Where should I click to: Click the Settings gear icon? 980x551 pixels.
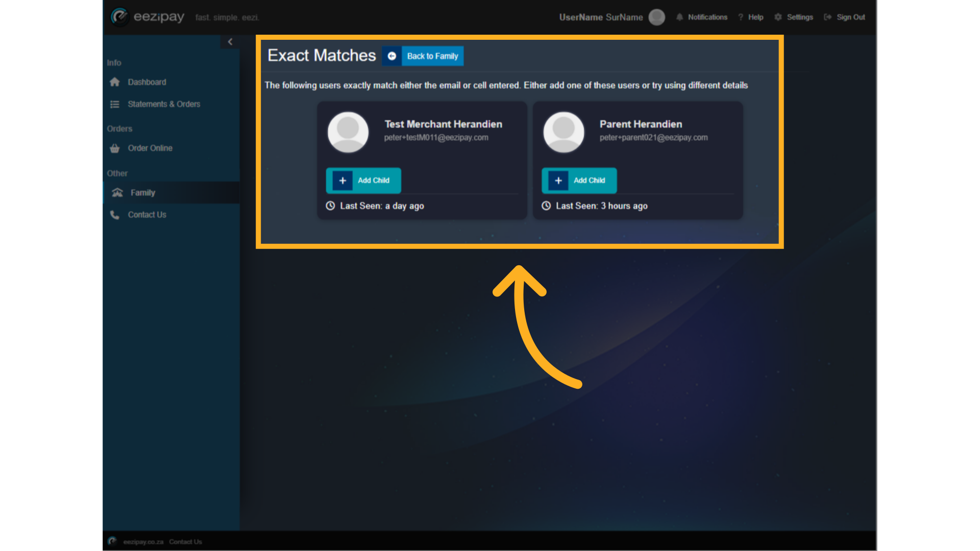778,17
